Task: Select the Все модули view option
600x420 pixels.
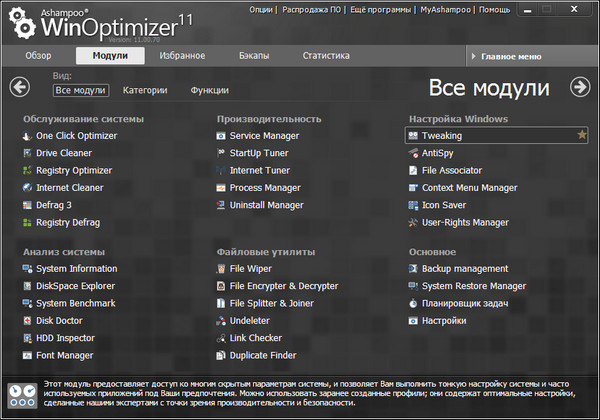Action: pos(81,90)
